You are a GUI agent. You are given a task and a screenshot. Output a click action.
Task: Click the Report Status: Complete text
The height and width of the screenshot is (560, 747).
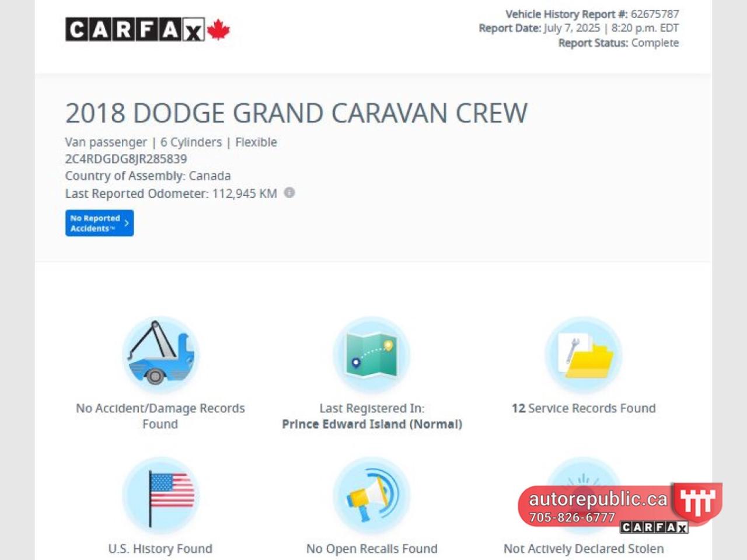pyautogui.click(x=619, y=43)
